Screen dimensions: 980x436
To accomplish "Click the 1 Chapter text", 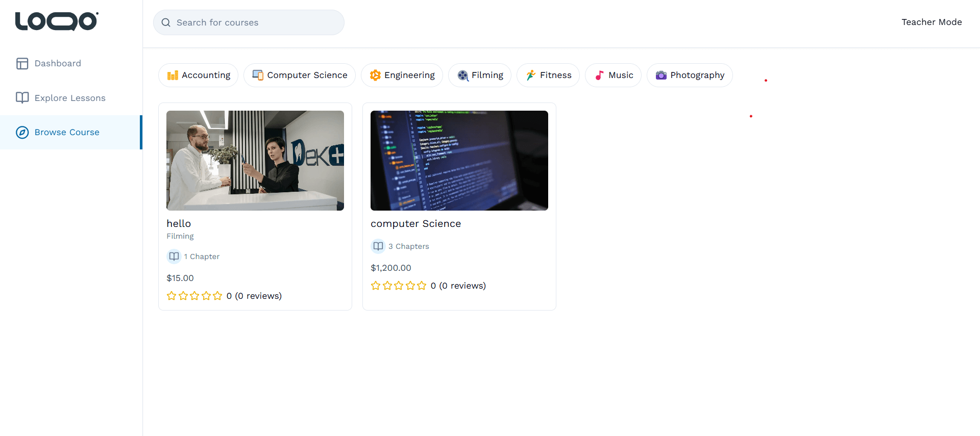I will [x=202, y=257].
